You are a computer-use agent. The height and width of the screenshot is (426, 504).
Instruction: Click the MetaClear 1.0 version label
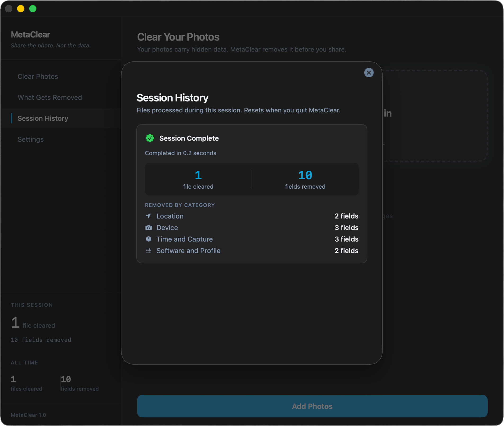coord(28,415)
